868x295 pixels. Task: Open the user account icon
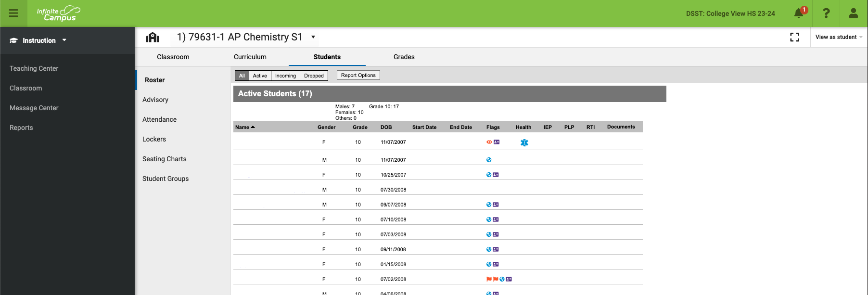pos(854,13)
